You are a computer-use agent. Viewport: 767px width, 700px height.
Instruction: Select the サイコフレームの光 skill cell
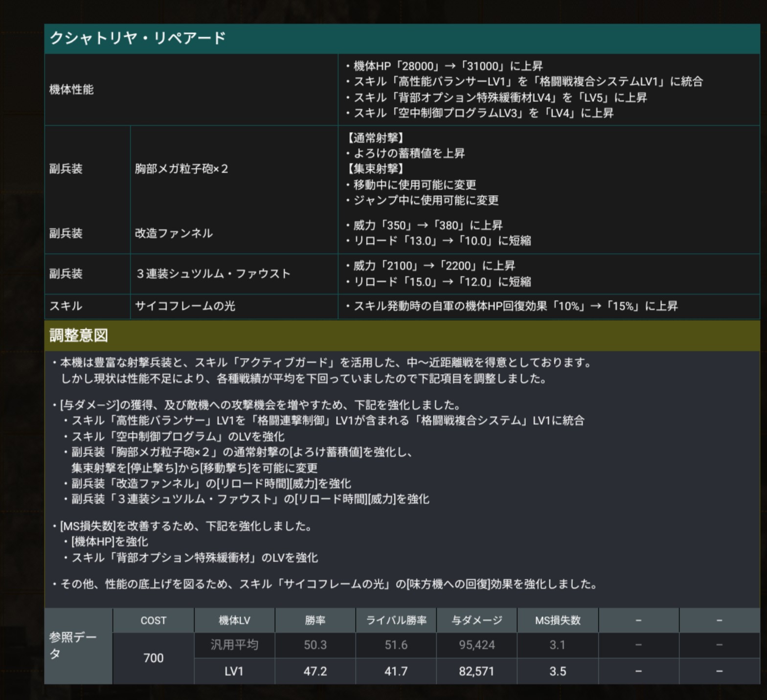(x=185, y=306)
